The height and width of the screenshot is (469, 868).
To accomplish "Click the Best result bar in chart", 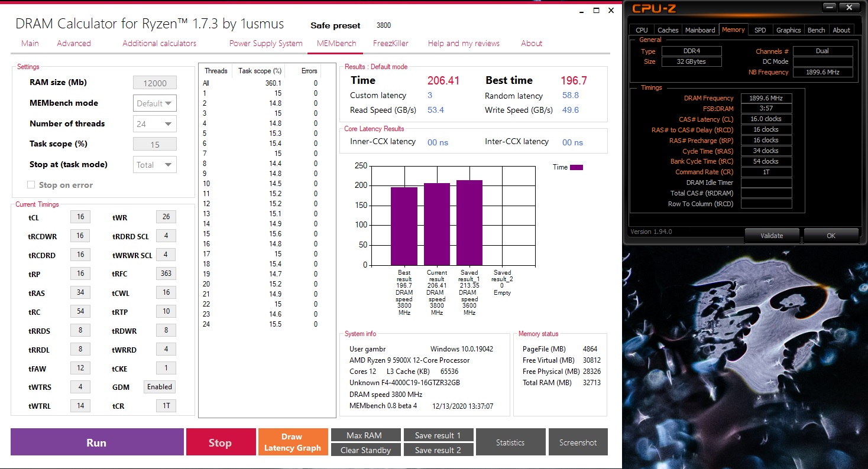I will pyautogui.click(x=404, y=226).
